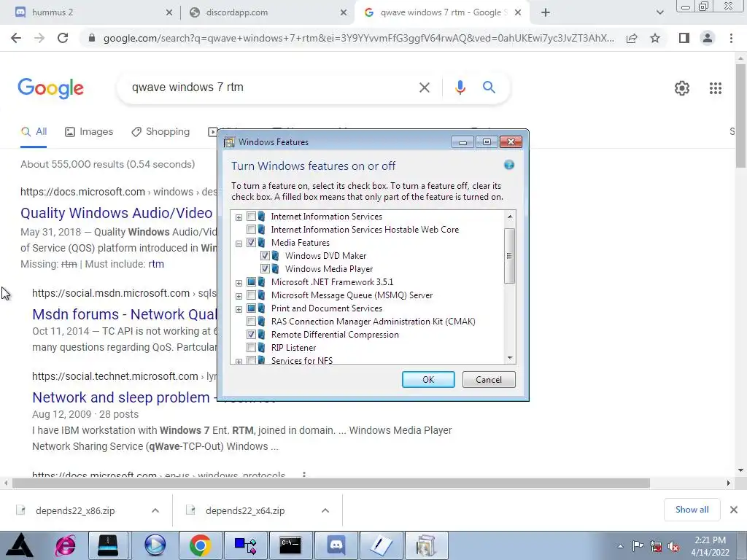Screen dimensions: 747x560
Task: Open Chrome three-dot menu
Action: [x=731, y=38]
